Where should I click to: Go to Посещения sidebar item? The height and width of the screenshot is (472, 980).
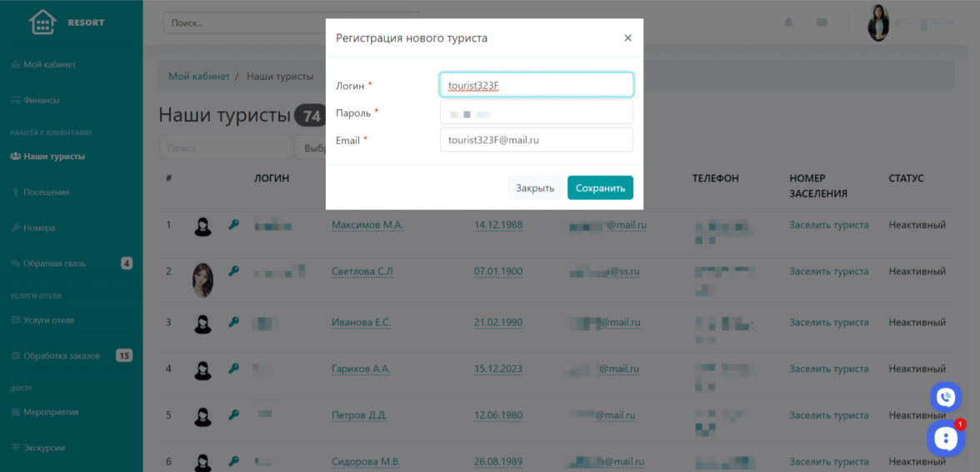[47, 192]
